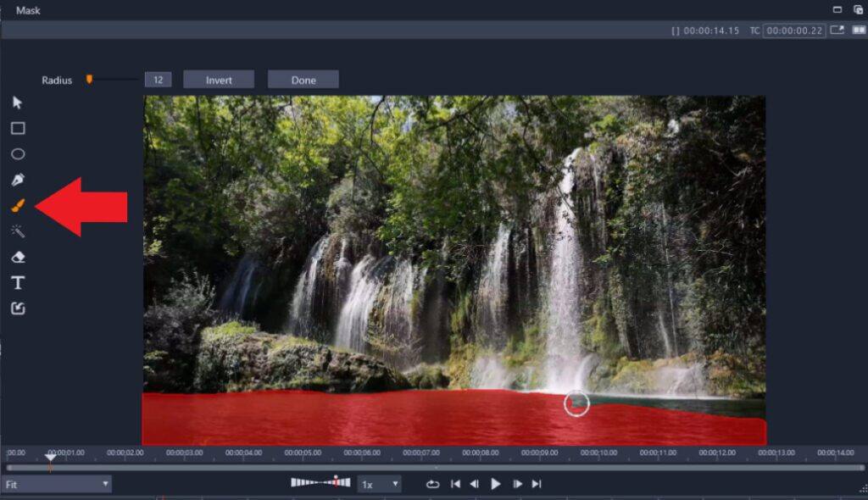
Task: Toggle loop playback mode
Action: tap(431, 484)
